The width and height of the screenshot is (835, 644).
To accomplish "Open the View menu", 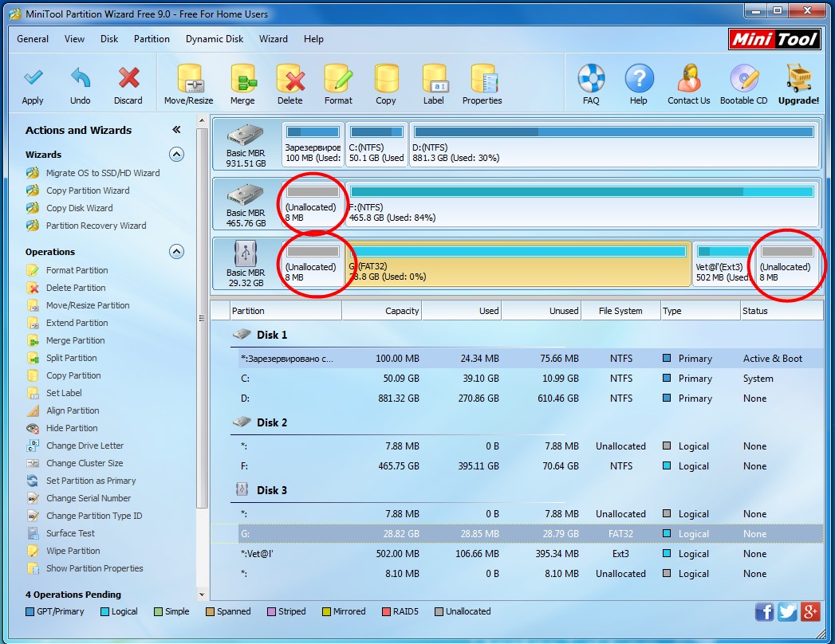I will point(74,39).
